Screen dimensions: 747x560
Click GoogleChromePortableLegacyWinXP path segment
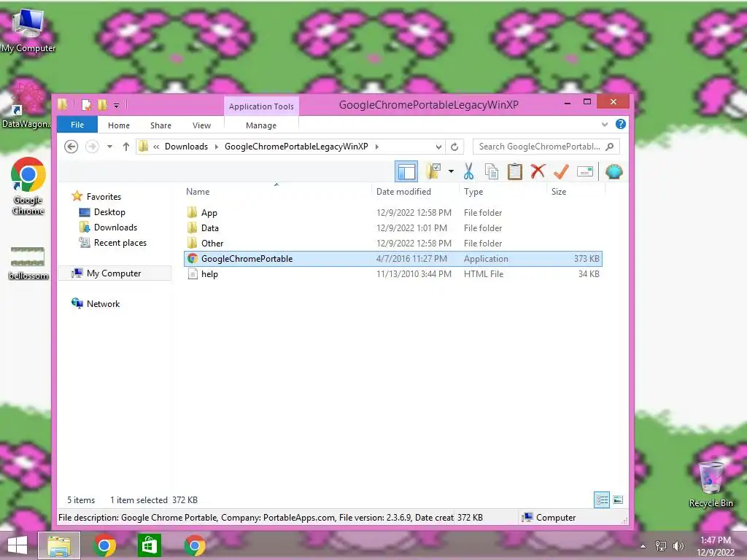click(x=296, y=147)
